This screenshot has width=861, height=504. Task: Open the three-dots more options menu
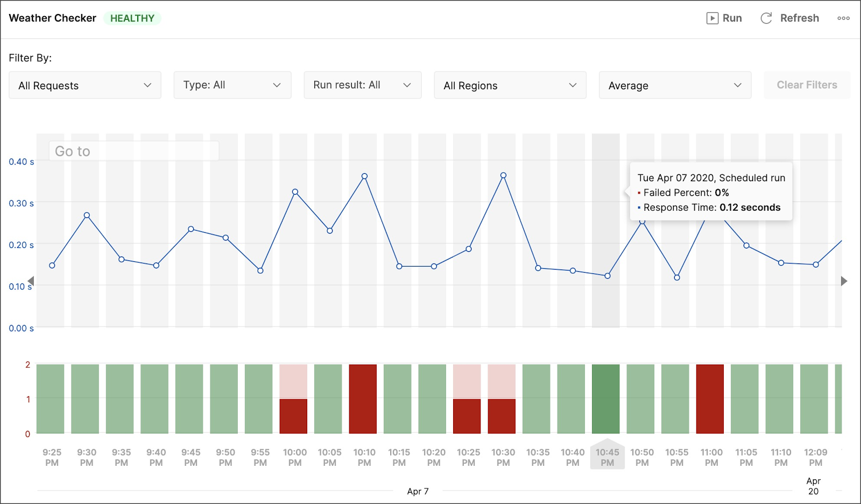pos(843,18)
